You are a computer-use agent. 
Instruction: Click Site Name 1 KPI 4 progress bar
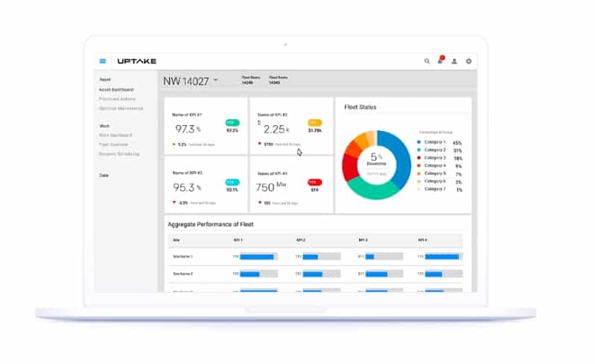tap(444, 257)
